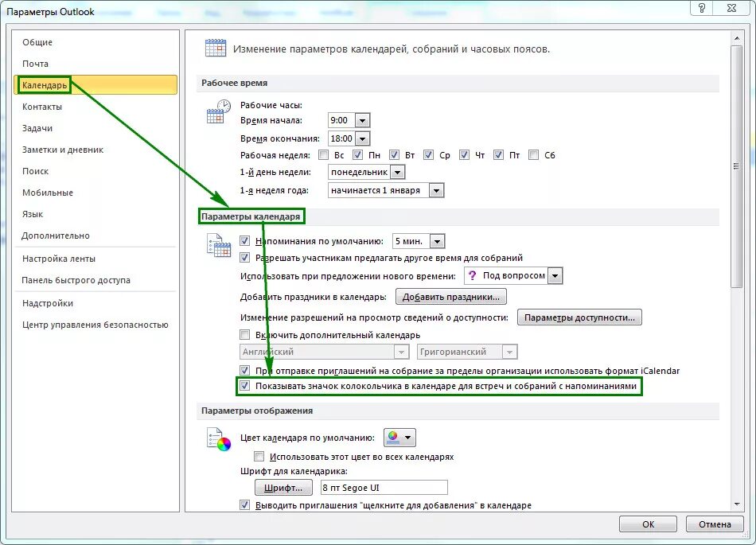Check use this color on all calendars
This screenshot has height=545, width=756.
(259, 457)
